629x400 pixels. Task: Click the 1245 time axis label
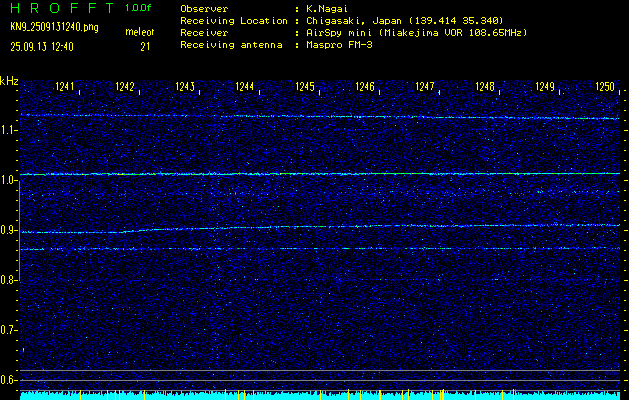point(305,86)
